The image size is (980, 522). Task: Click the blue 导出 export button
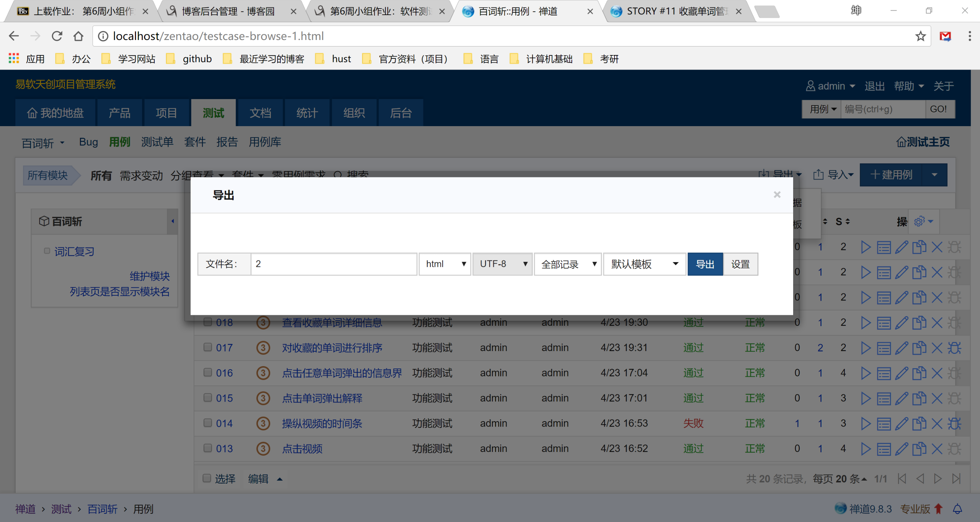705,264
